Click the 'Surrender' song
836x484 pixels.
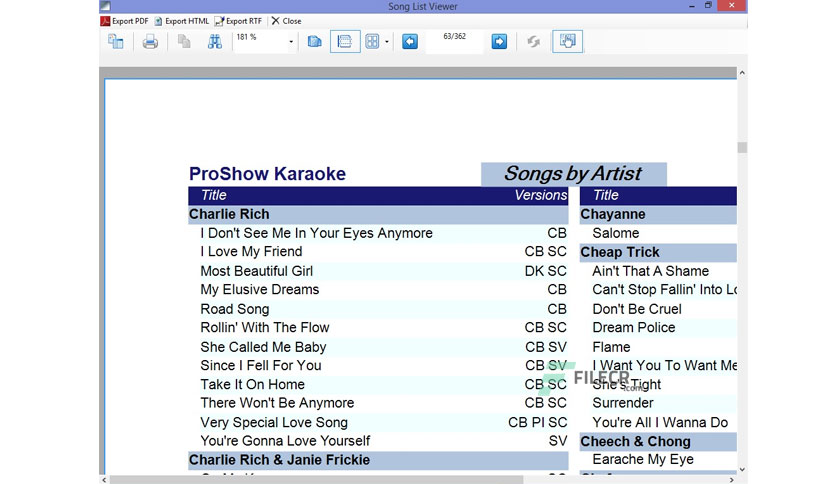click(x=622, y=403)
